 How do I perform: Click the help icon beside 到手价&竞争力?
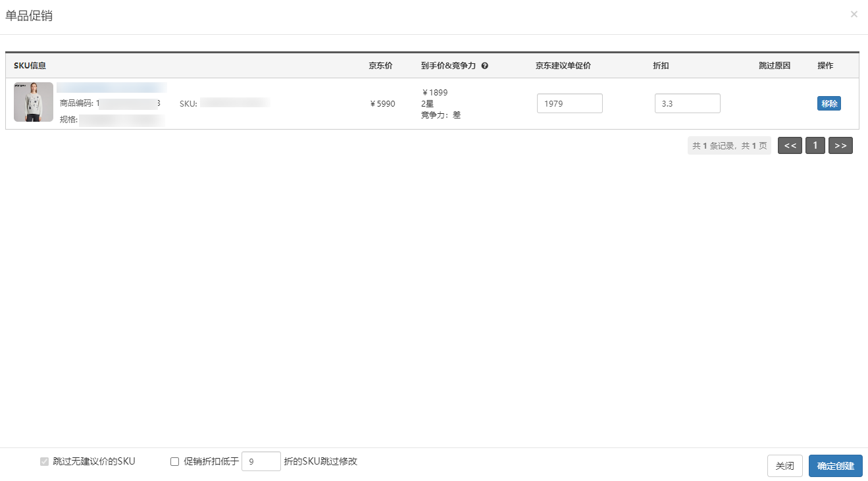484,66
